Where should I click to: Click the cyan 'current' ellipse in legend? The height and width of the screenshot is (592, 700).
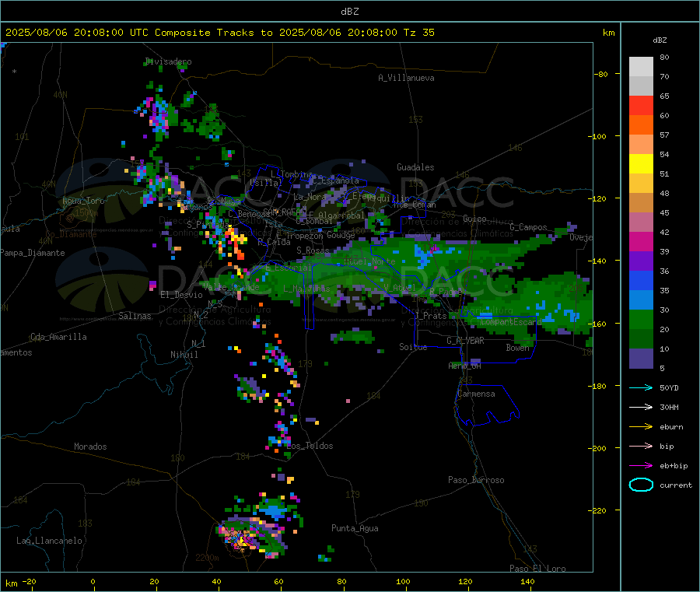pyautogui.click(x=641, y=485)
